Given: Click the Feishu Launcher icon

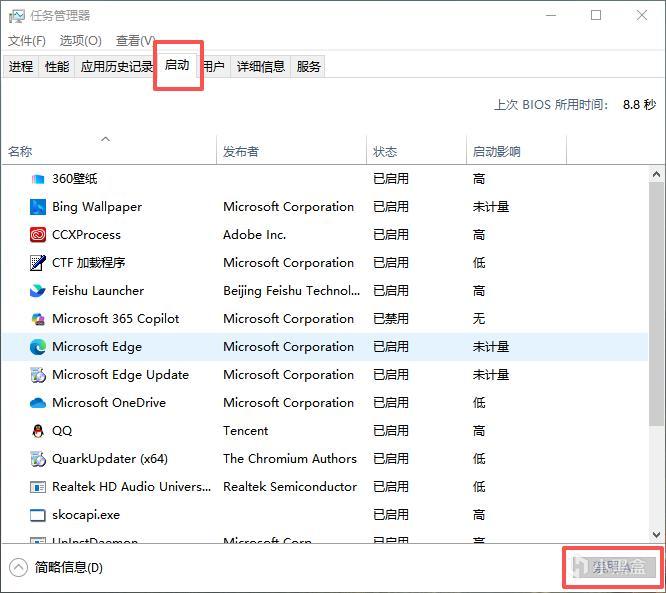Looking at the screenshot, I should point(38,291).
